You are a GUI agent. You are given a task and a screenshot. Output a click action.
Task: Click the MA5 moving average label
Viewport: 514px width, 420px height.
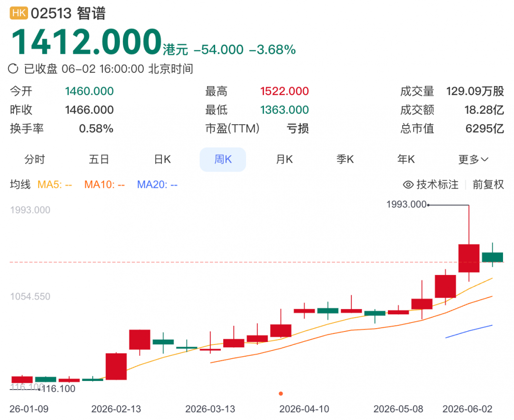pos(55,185)
